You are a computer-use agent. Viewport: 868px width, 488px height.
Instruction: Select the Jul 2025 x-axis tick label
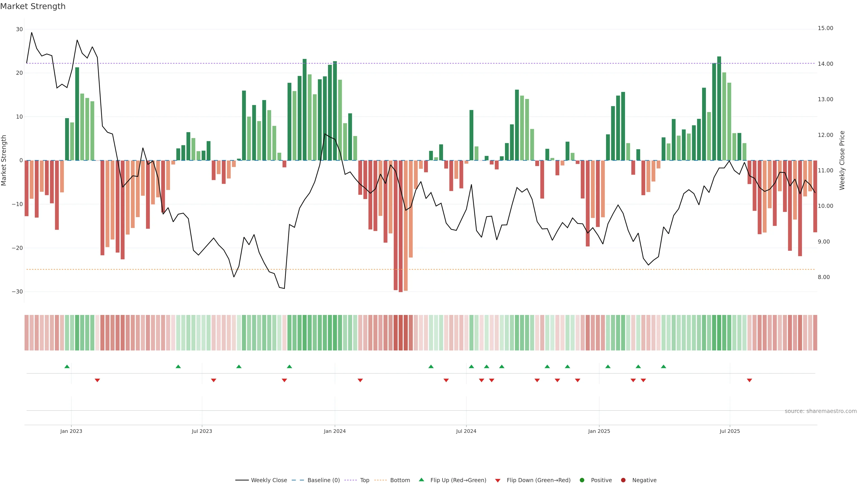[729, 431]
